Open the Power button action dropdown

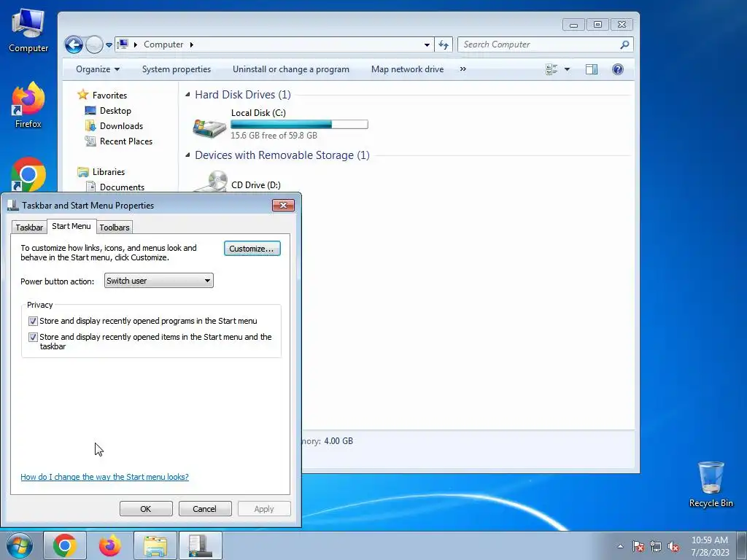point(158,281)
